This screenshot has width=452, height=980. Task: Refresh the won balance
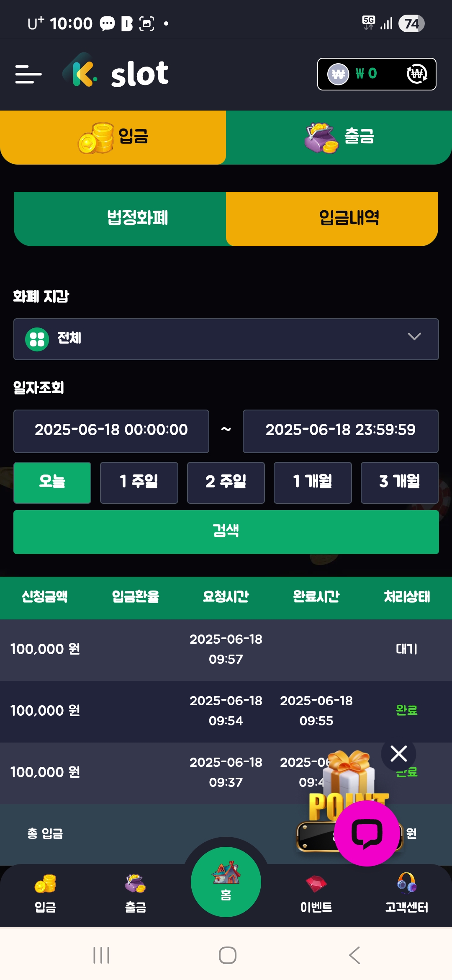tap(416, 74)
